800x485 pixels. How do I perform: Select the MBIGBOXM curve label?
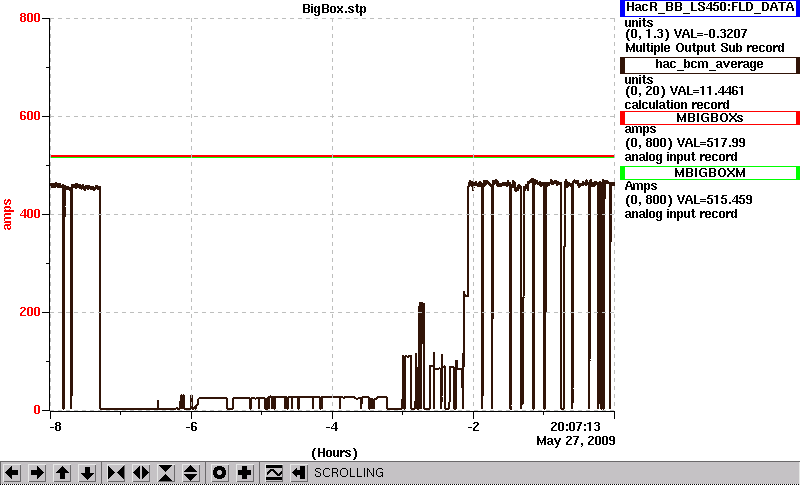[710, 173]
